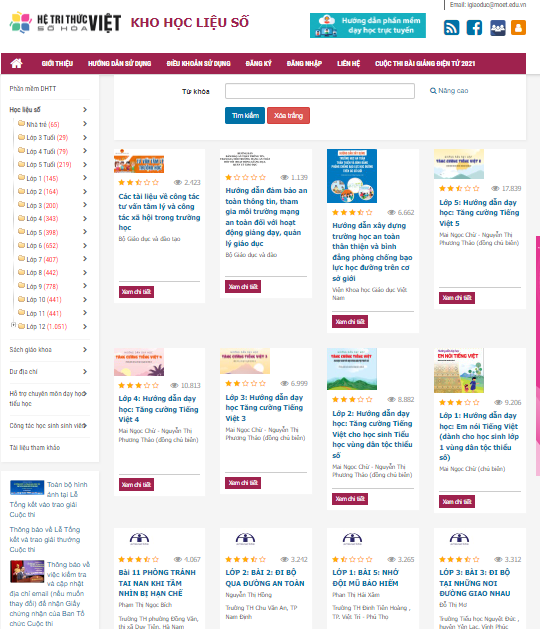
Task: Open the Facebook page icon
Action: 474,28
